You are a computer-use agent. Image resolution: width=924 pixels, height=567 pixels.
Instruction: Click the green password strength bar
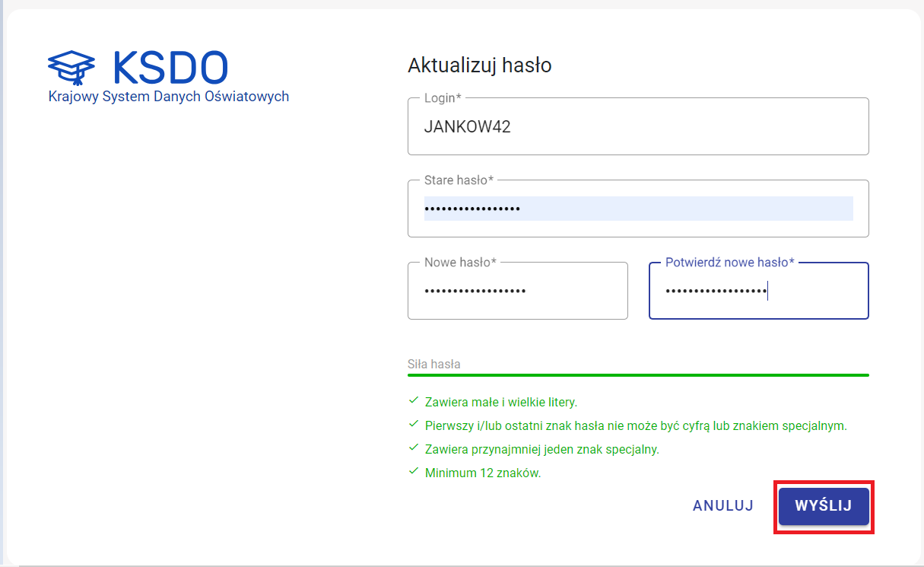(x=637, y=375)
